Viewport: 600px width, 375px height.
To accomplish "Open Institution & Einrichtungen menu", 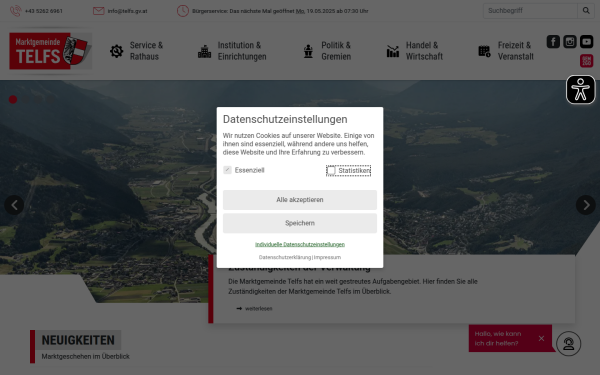I will tap(242, 51).
